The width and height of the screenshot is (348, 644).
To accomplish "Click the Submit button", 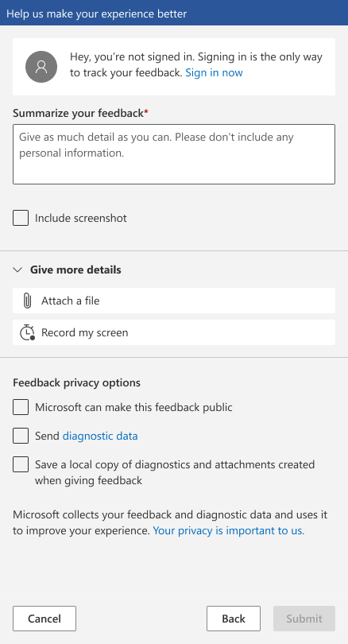I will click(x=304, y=619).
